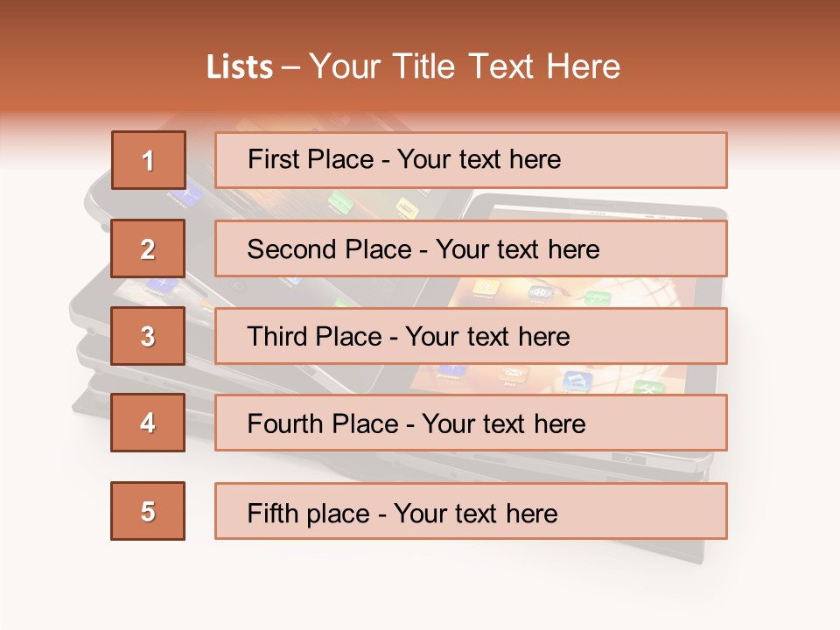Click the Third Place text bar
Image resolution: width=840 pixels, height=630 pixels.
pos(471,336)
